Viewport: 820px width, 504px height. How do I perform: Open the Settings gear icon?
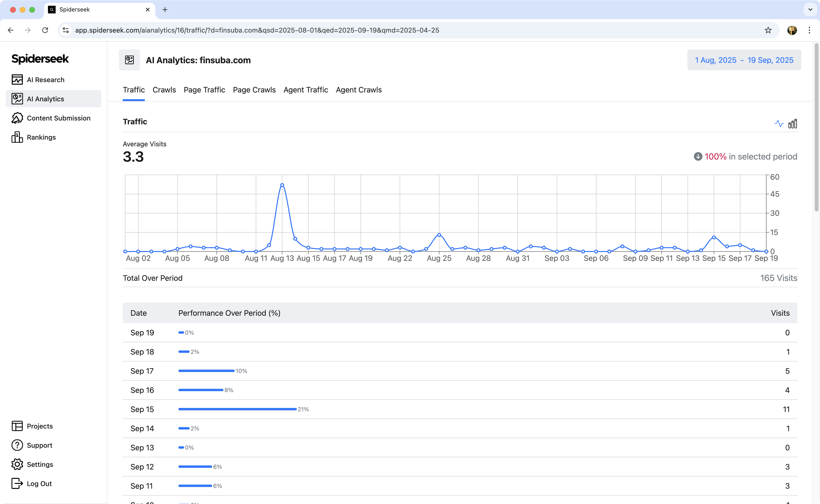(x=17, y=464)
